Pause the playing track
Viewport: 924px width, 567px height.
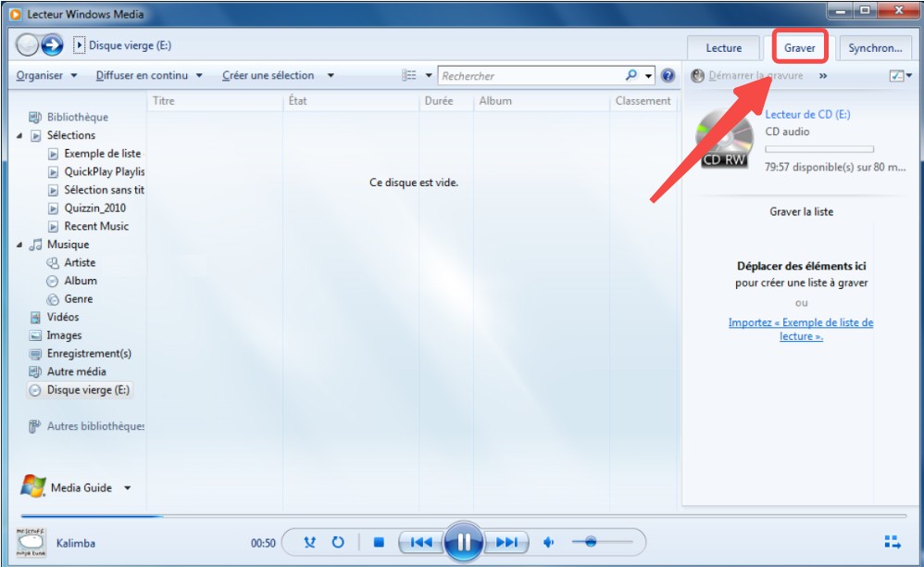(463, 542)
